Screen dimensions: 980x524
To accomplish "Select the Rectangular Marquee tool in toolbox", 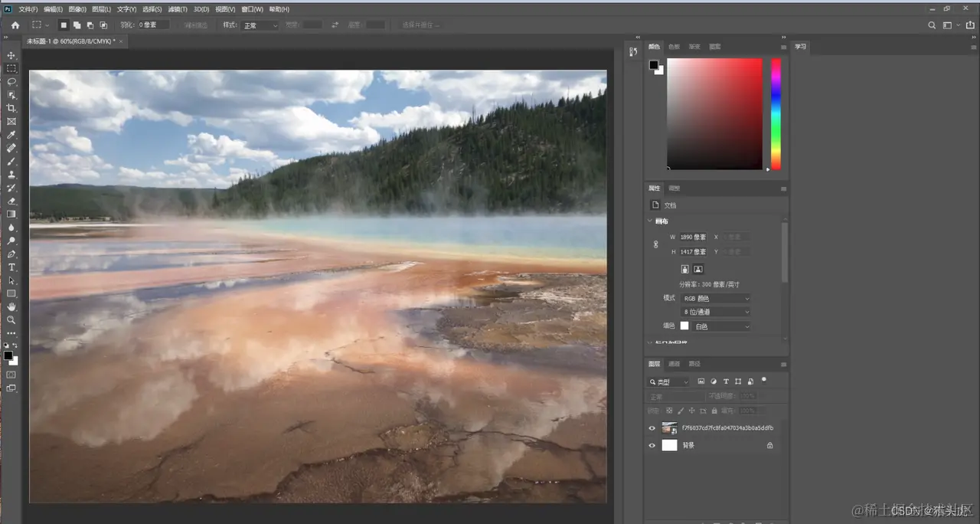I will pyautogui.click(x=11, y=68).
